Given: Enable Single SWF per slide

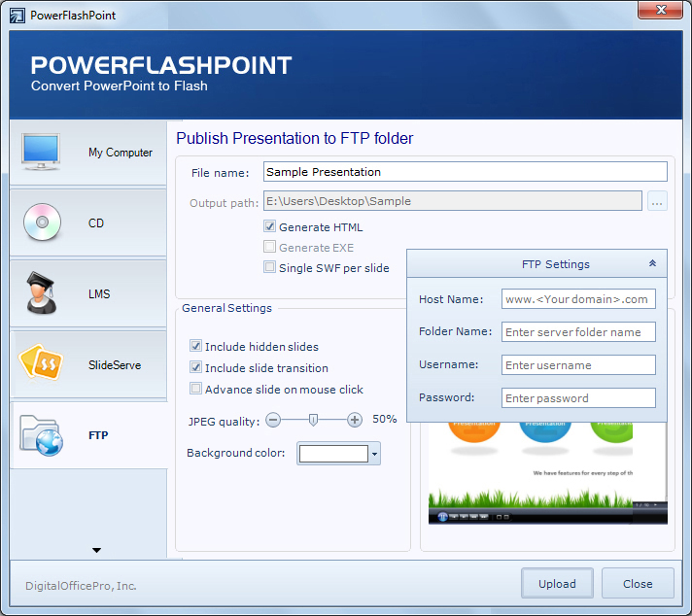Looking at the screenshot, I should point(269,267).
